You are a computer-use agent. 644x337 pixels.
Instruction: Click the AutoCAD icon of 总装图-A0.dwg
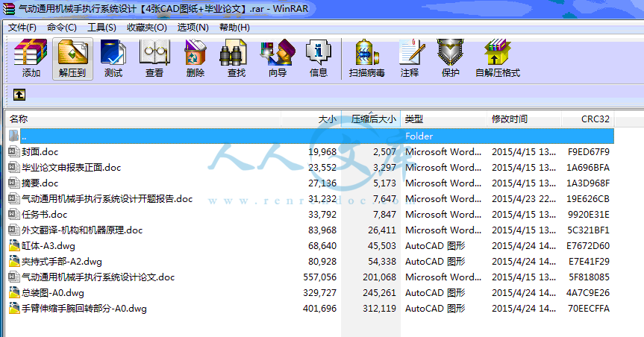pos(14,292)
